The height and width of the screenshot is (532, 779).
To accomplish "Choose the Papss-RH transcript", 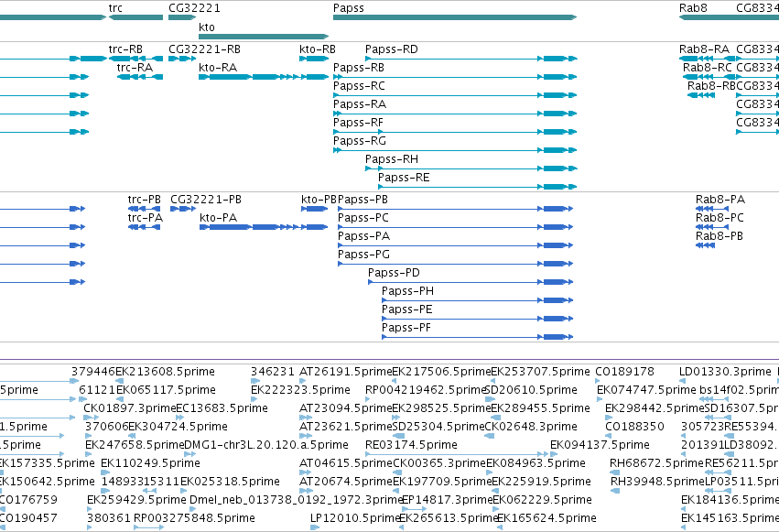I will coord(471,168).
